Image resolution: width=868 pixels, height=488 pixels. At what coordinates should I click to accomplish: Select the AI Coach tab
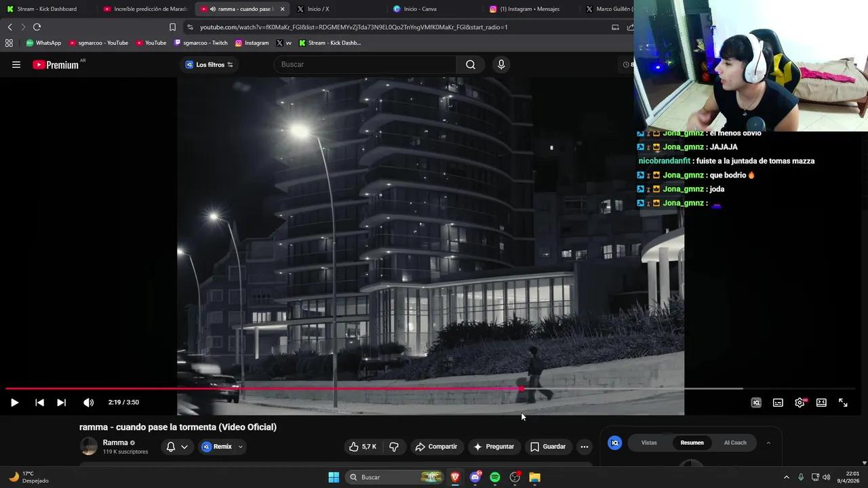[x=735, y=443]
